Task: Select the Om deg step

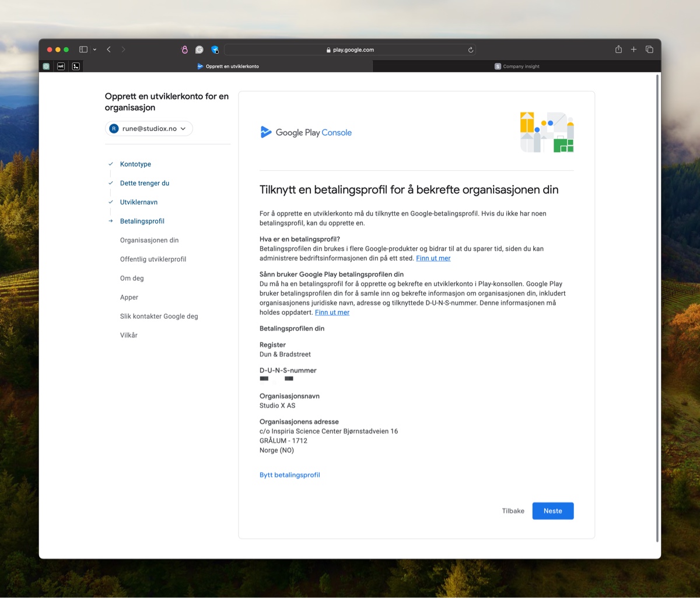Action: [132, 278]
